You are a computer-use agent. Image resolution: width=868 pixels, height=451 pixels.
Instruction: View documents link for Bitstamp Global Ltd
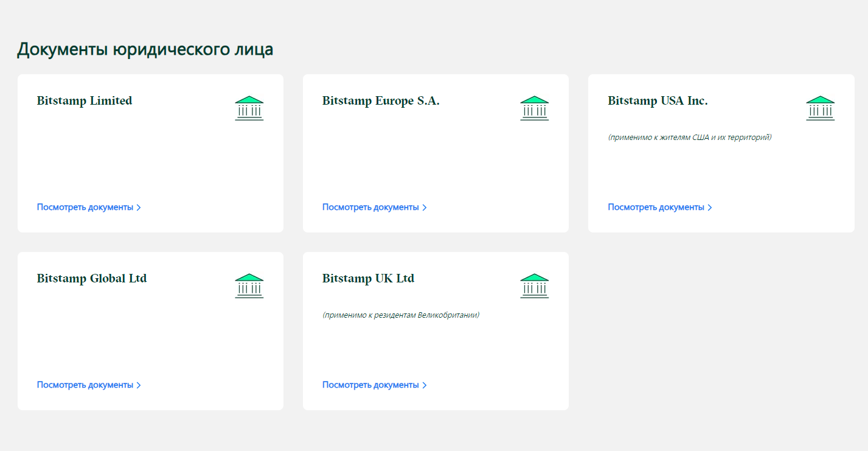click(x=89, y=385)
